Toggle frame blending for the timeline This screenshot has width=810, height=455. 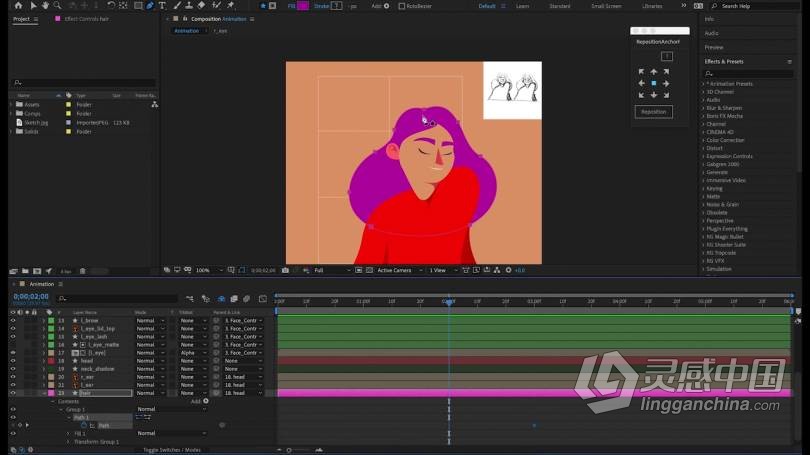coord(234,299)
